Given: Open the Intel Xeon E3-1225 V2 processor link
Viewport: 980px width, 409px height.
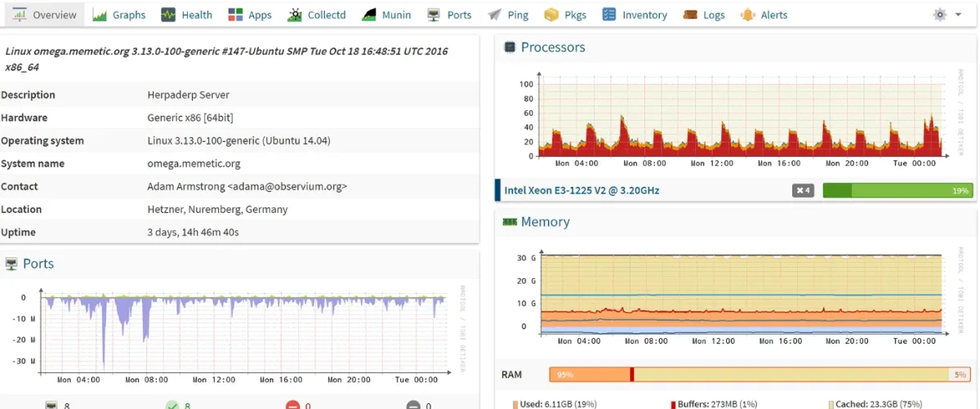Looking at the screenshot, I should click(x=581, y=190).
